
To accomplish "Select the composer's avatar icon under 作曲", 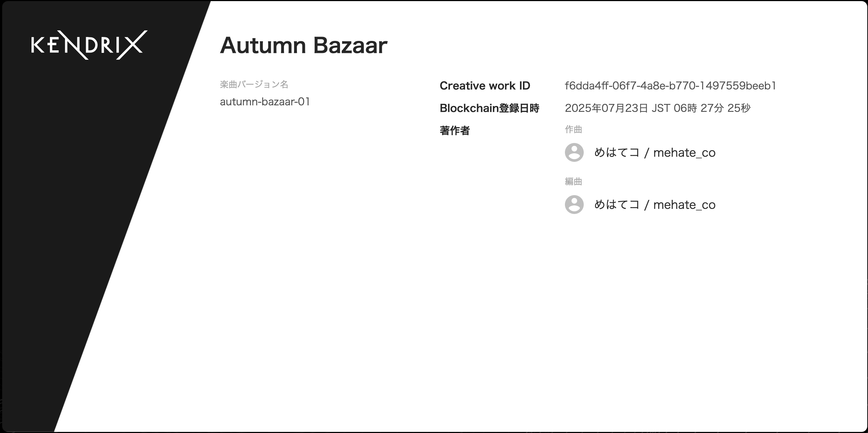I will [574, 152].
